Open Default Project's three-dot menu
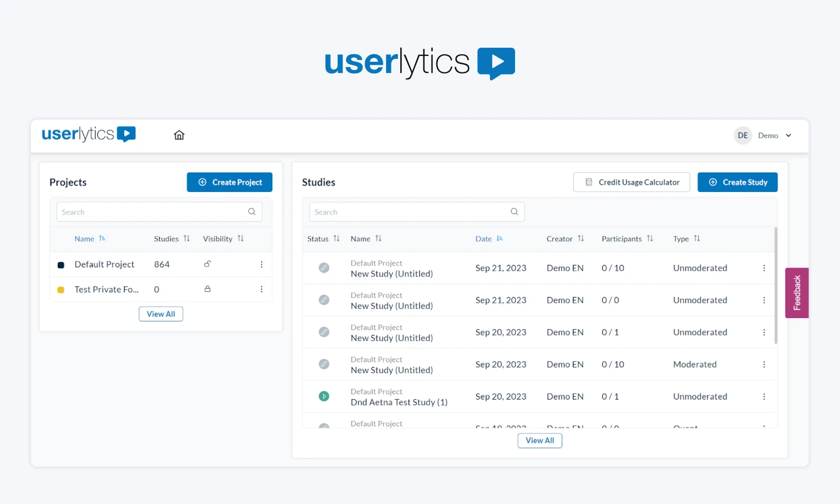This screenshot has height=504, width=840. point(261,264)
